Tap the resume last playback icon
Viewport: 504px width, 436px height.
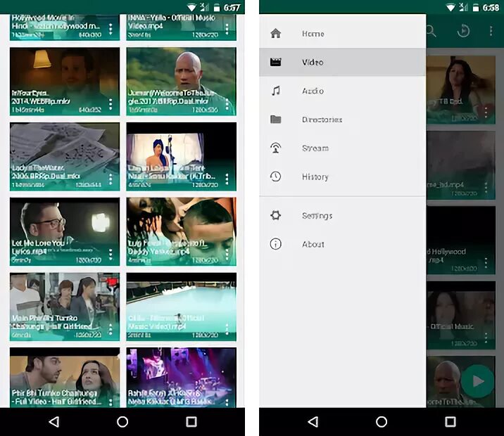coord(463,31)
